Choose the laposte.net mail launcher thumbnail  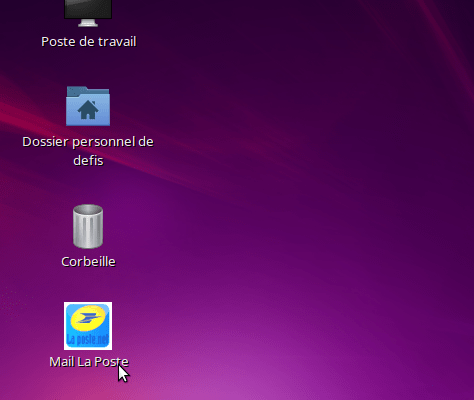(88, 326)
